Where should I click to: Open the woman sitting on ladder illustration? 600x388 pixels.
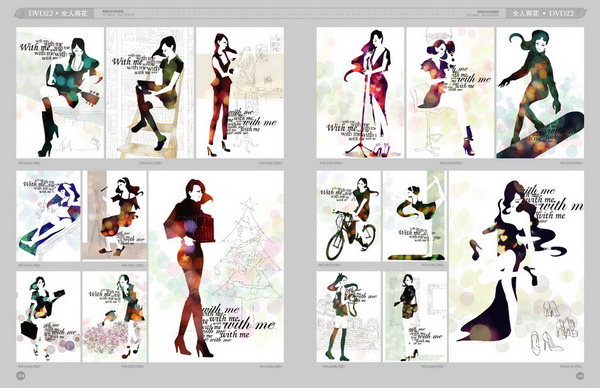(150, 93)
